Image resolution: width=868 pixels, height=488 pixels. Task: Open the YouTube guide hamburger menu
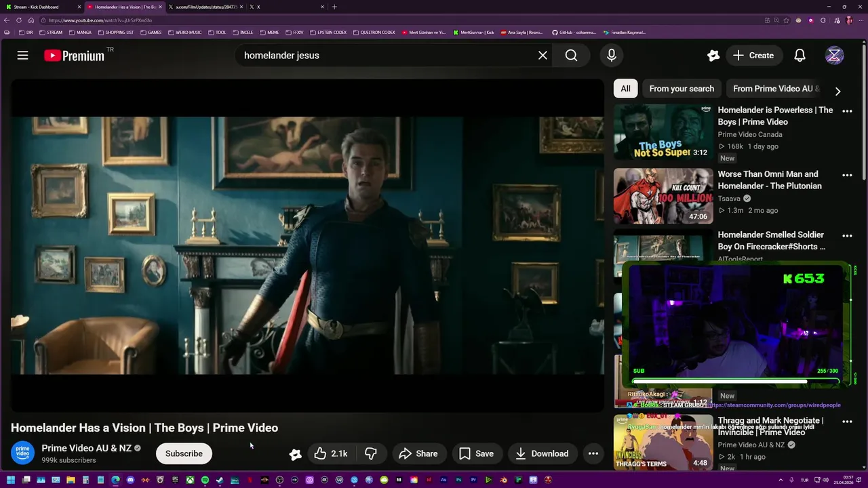tap(22, 56)
